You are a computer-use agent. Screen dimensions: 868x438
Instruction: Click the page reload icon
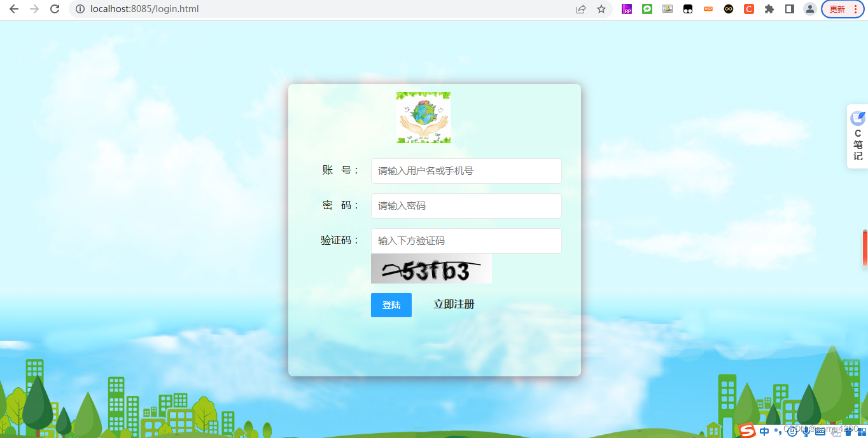pos(55,9)
